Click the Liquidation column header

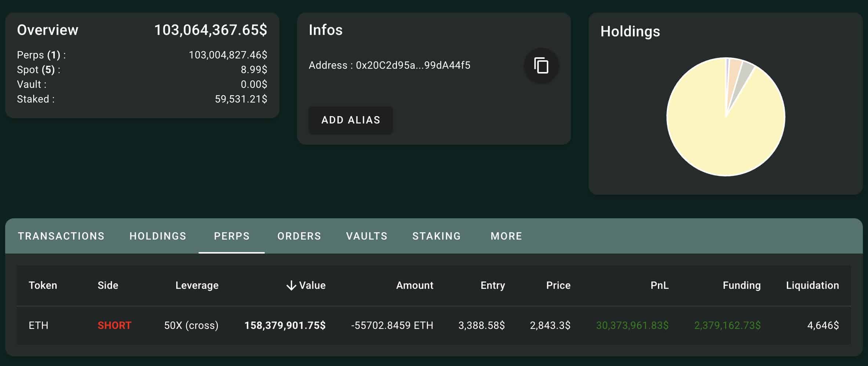pyautogui.click(x=812, y=286)
